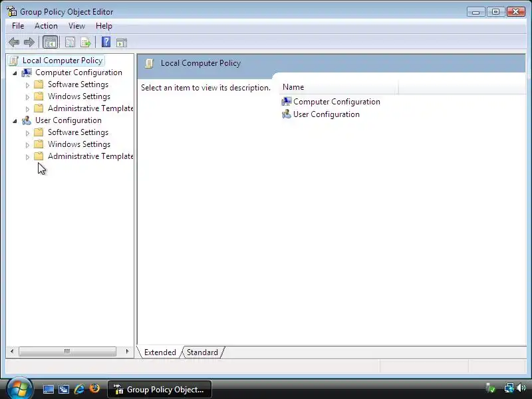Click the Back arrow toolbar icon
Viewport: 532px width, 399px height.
click(x=14, y=43)
